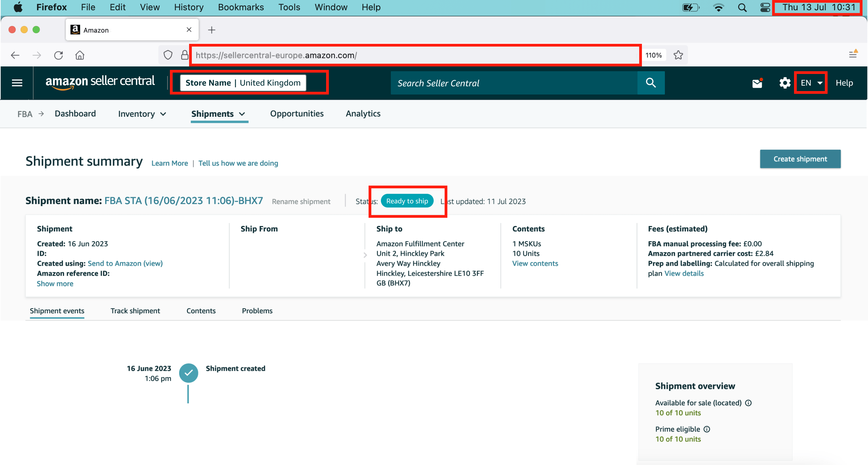Open the messages envelope icon

click(757, 83)
